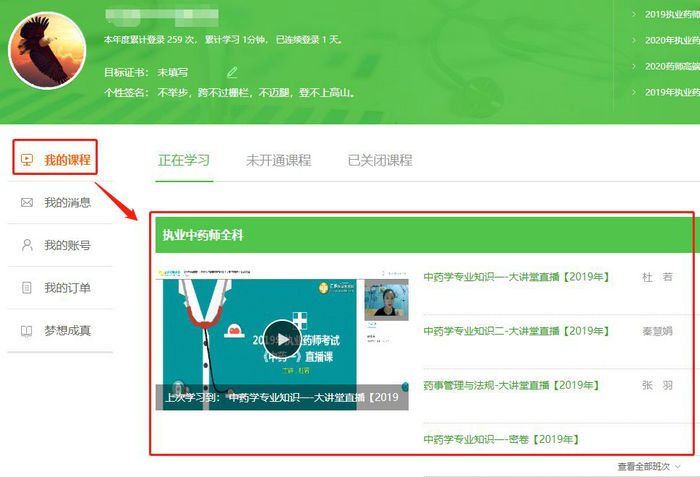This screenshot has height=477, width=700.
Task: Open 中药学专业知识一-大讲堂直播 course link
Action: 516,277
